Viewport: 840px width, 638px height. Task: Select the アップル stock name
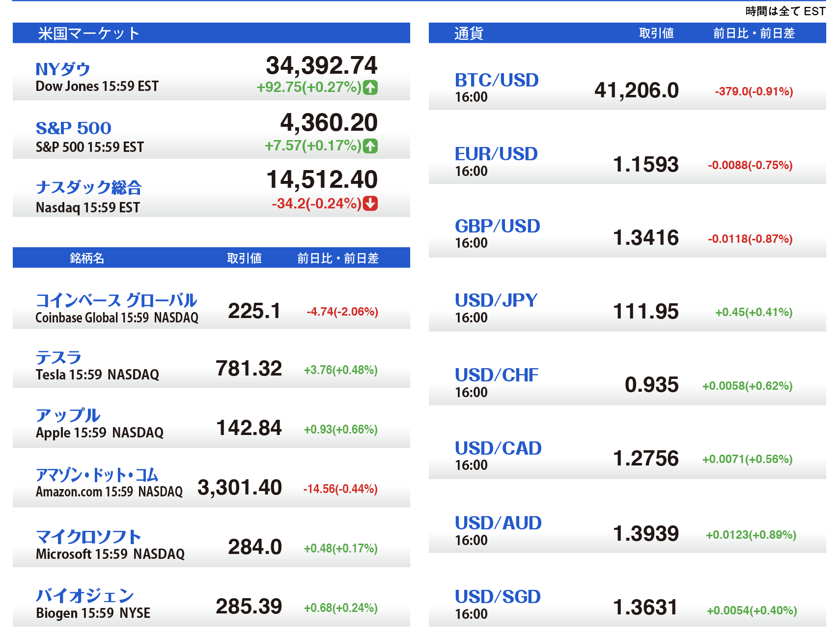point(68,416)
